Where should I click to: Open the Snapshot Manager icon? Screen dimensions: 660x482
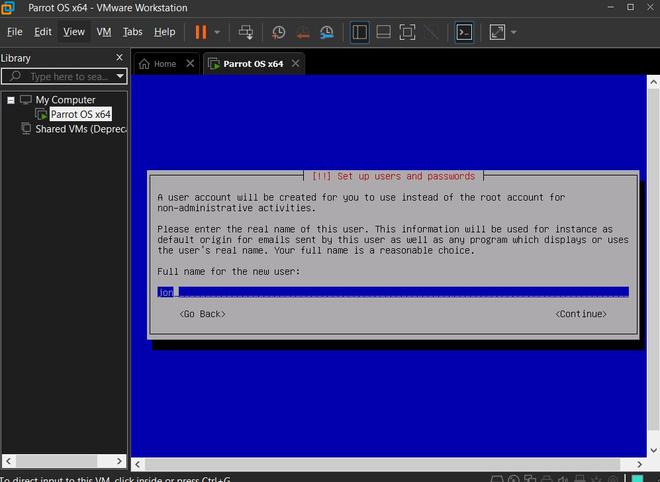click(327, 32)
